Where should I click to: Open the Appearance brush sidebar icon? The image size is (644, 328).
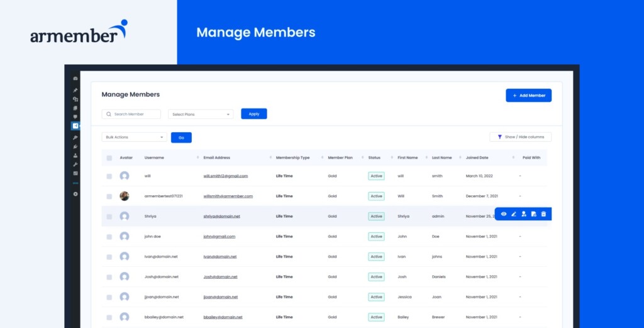pos(75,138)
